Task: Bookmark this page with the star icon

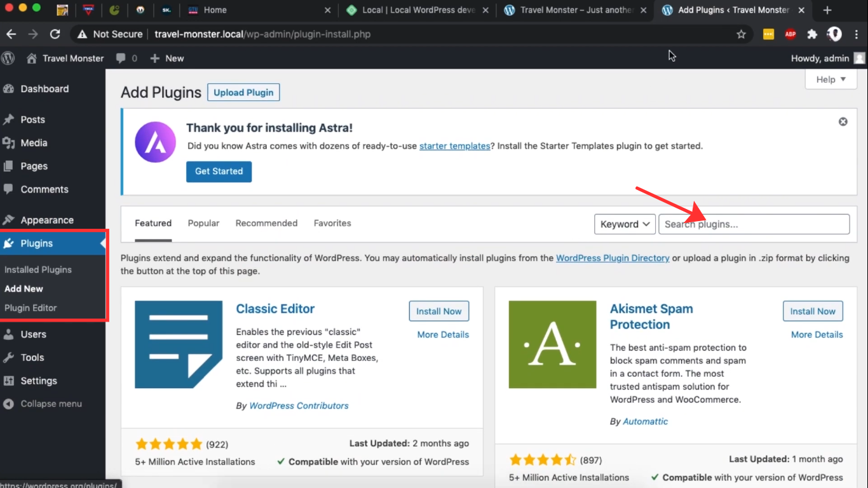Action: [741, 34]
